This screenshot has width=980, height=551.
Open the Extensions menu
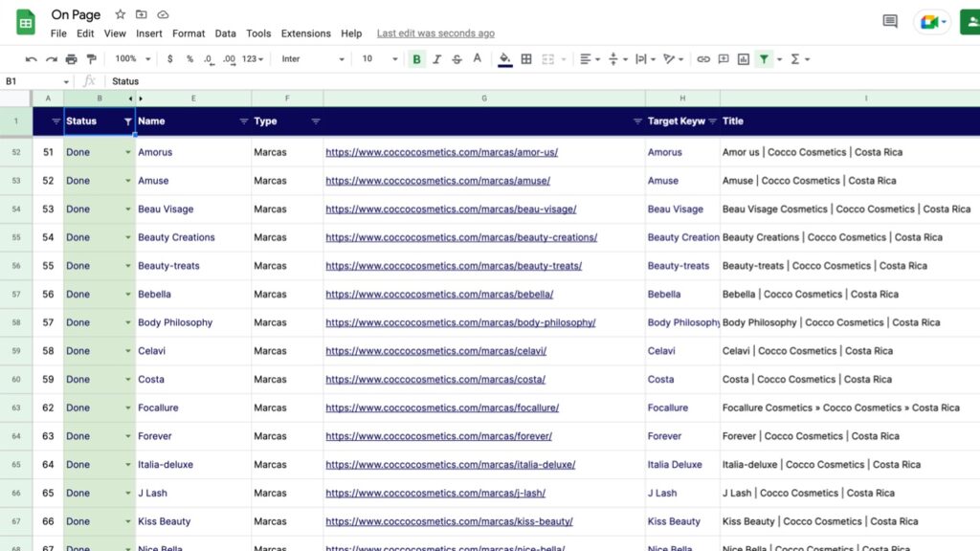point(304,33)
